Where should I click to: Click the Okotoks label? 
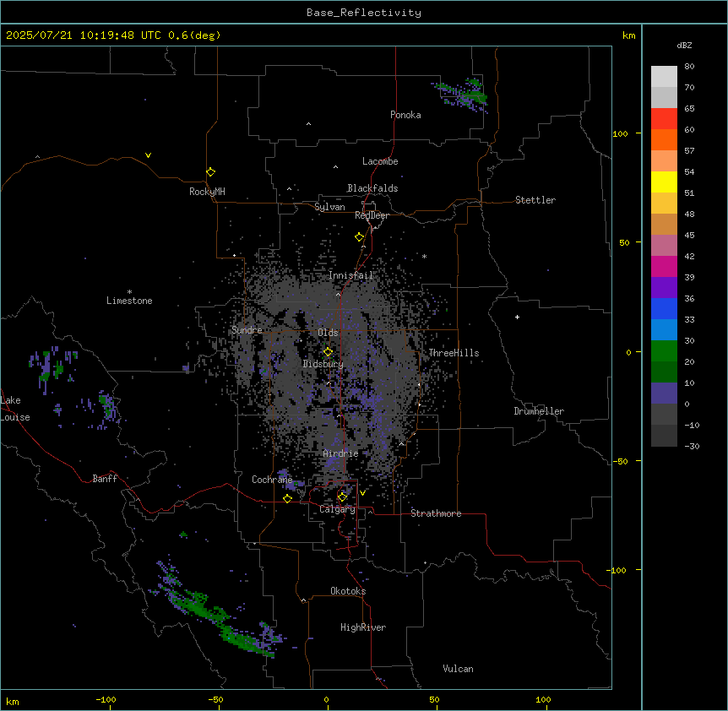[x=348, y=591]
